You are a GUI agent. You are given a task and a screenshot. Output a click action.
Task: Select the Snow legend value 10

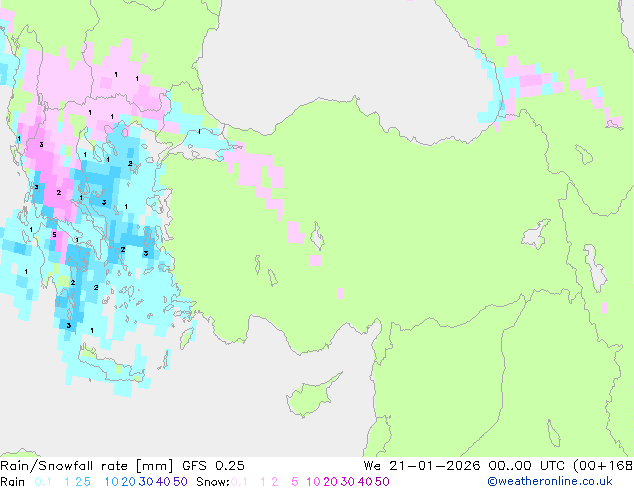click(313, 482)
